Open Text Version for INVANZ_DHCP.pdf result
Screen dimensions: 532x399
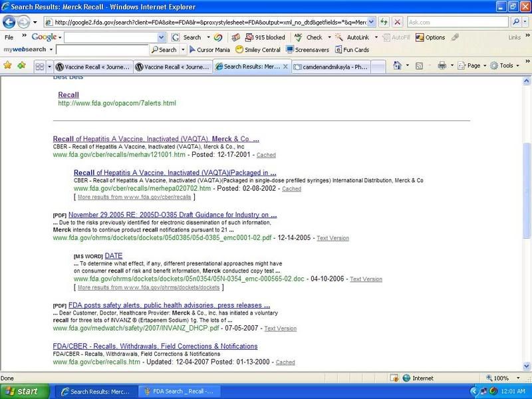pos(280,329)
